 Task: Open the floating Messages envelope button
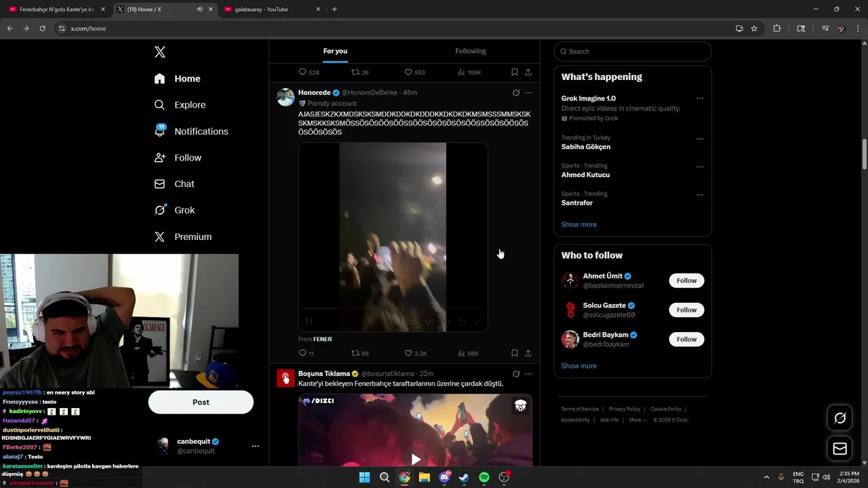tap(840, 449)
